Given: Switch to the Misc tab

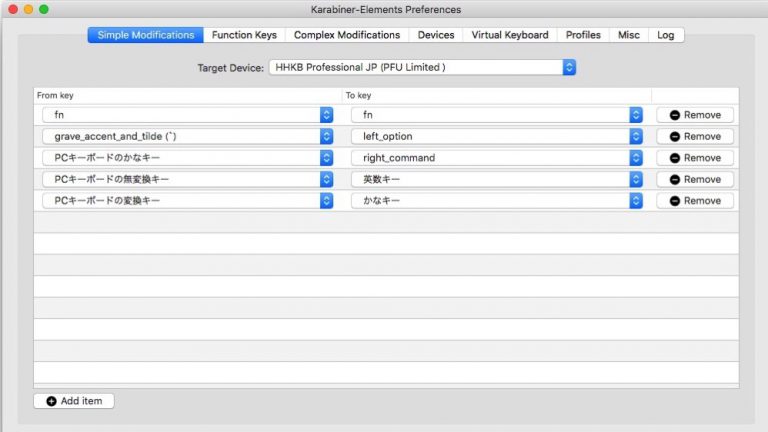Looking at the screenshot, I should coord(629,35).
